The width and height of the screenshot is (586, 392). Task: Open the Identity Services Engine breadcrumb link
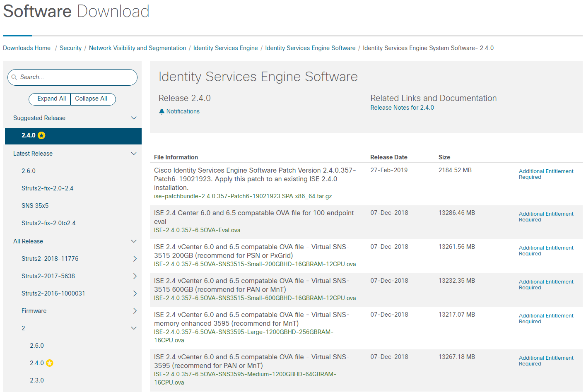click(x=225, y=48)
